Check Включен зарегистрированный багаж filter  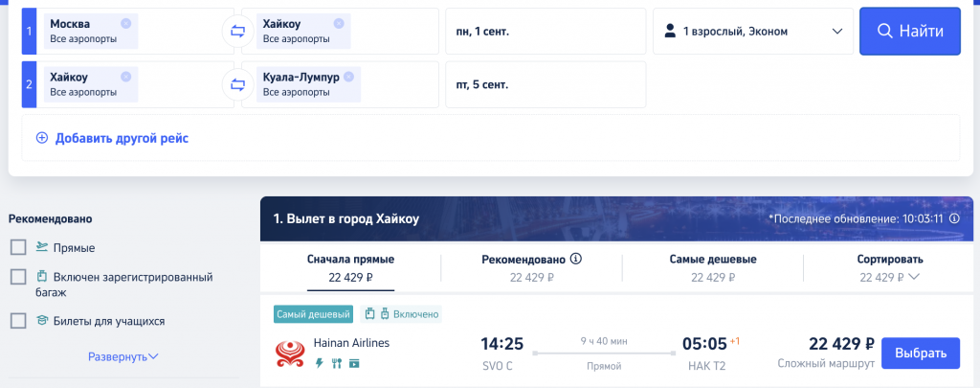(x=18, y=277)
